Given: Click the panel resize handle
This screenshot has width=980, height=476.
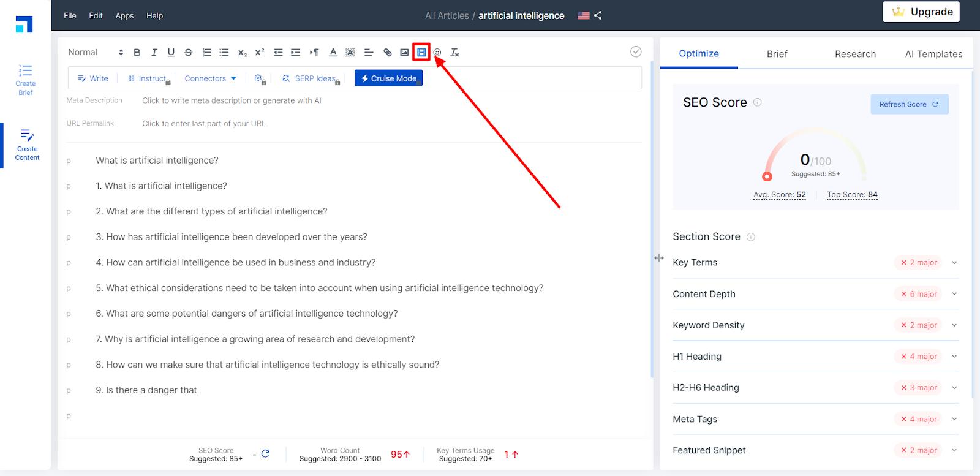Looking at the screenshot, I should tap(659, 258).
